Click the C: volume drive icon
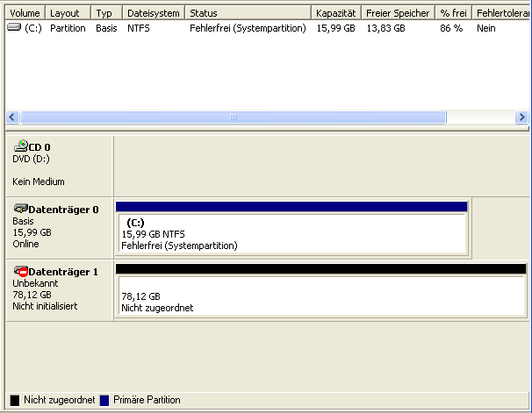 coord(14,27)
